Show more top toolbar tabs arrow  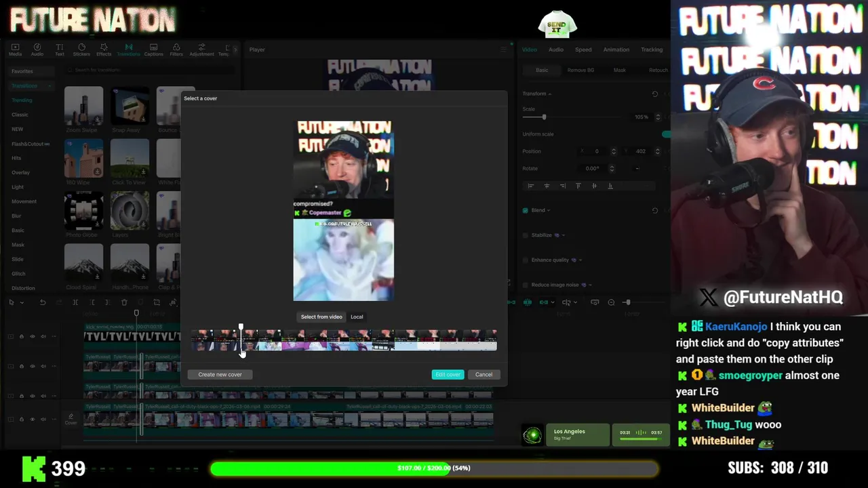[235, 49]
